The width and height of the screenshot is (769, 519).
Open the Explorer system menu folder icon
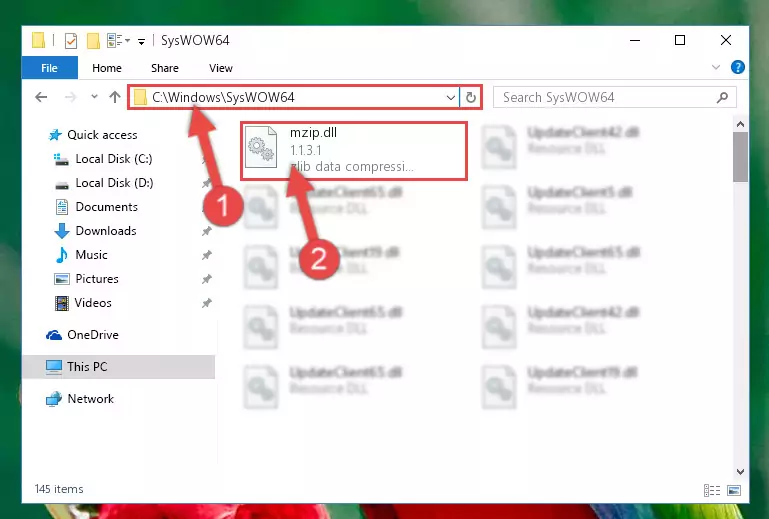click(x=39, y=40)
